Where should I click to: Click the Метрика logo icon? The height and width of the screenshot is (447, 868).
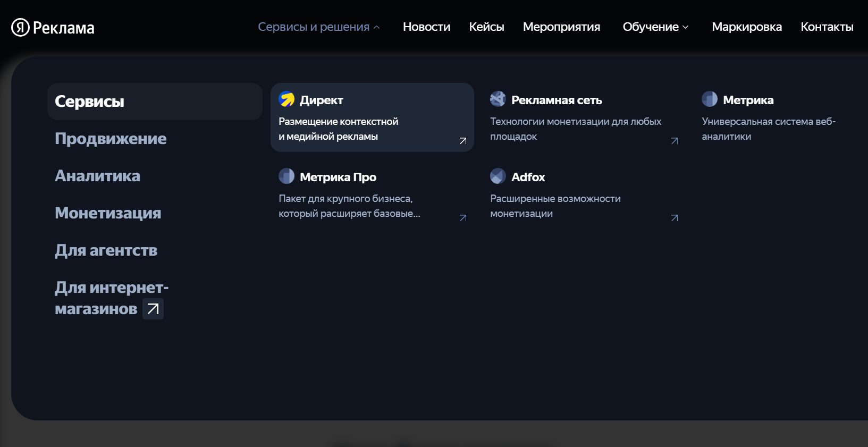coord(710,99)
